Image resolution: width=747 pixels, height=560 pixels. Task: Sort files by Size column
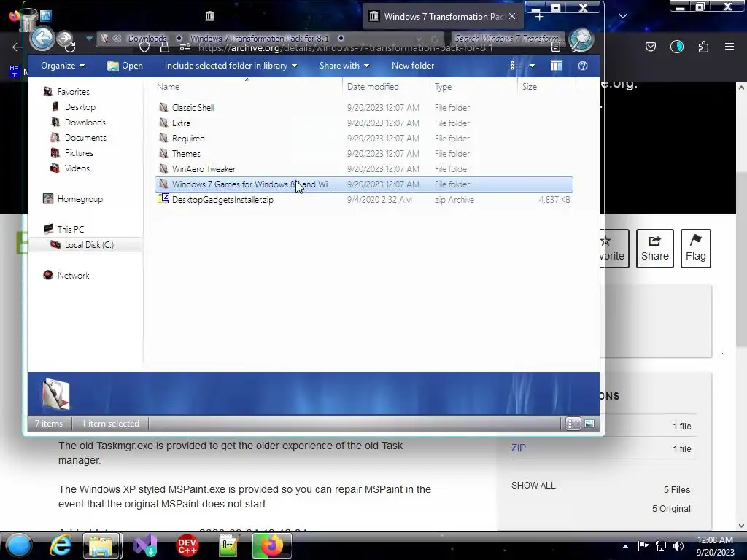[x=546, y=87]
